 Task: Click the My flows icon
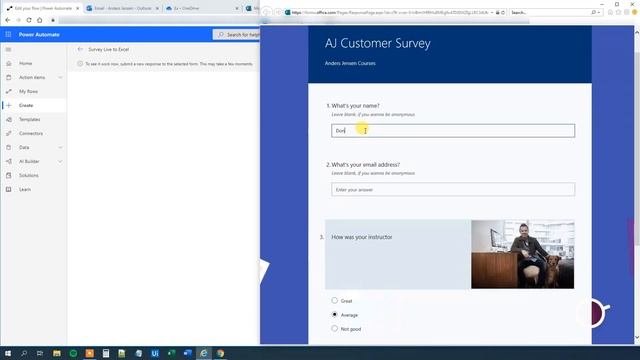[9, 91]
